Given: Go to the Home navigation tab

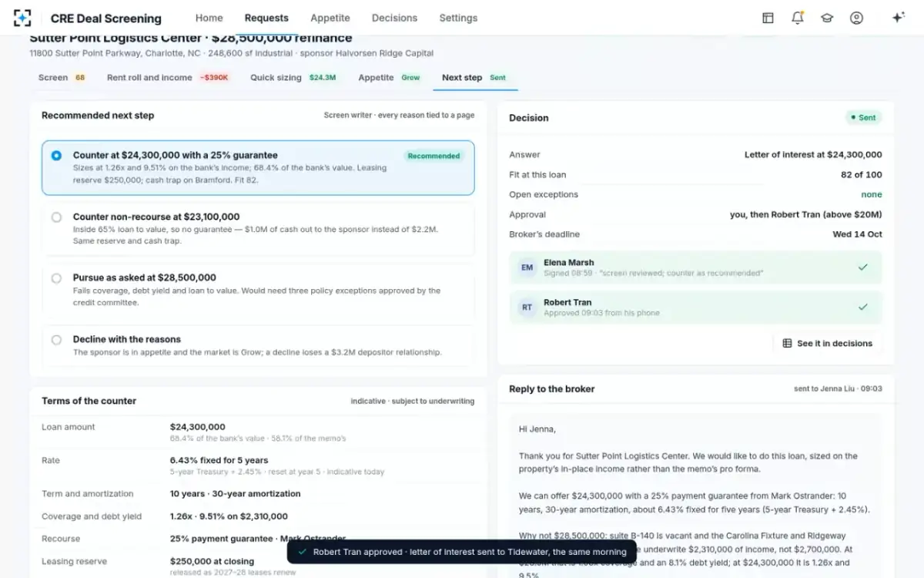Looking at the screenshot, I should (209, 18).
